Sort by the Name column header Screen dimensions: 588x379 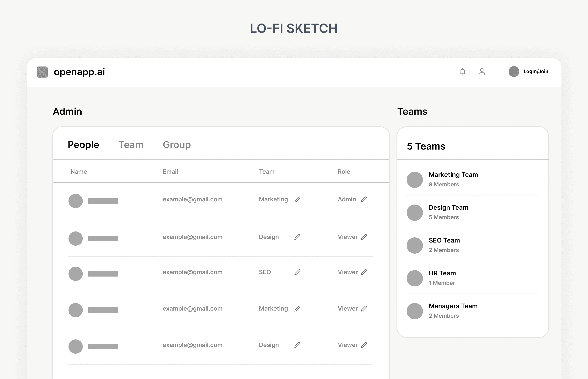(x=79, y=171)
